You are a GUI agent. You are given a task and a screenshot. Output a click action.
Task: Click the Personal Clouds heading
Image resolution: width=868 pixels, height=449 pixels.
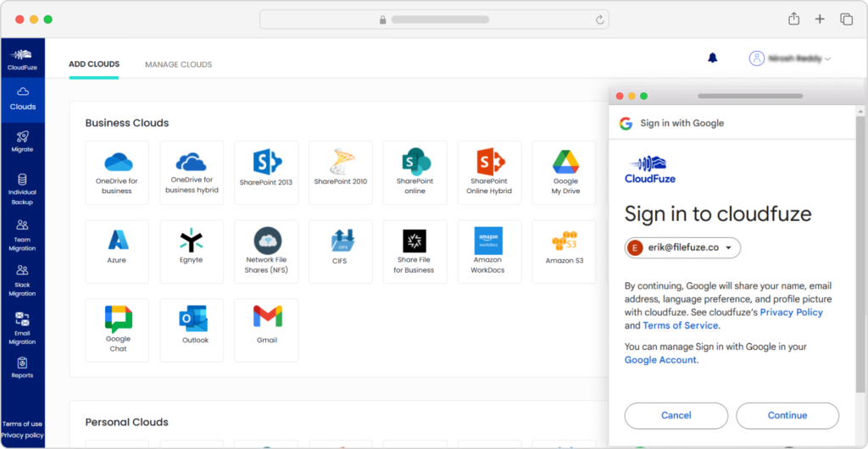127,423
